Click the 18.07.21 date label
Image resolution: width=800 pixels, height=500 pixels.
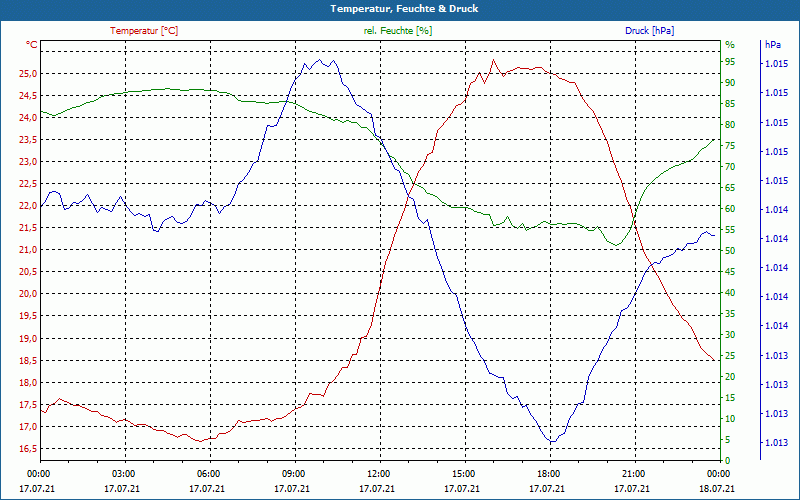coord(717,488)
